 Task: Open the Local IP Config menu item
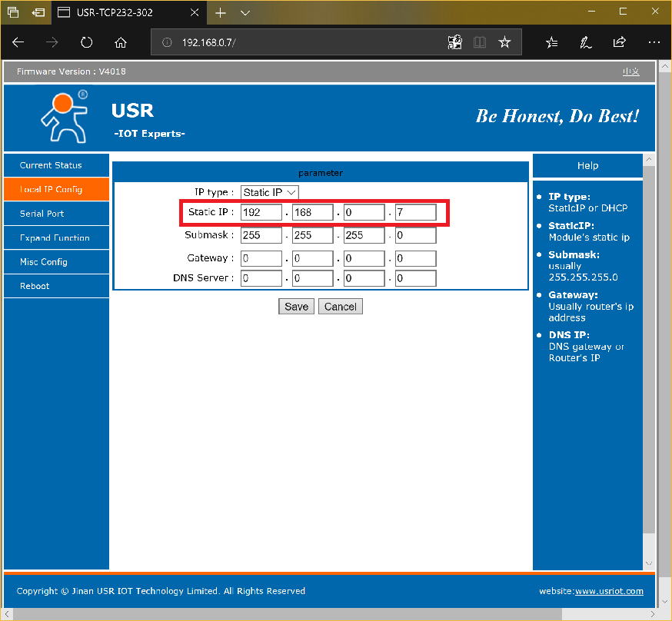(57, 189)
